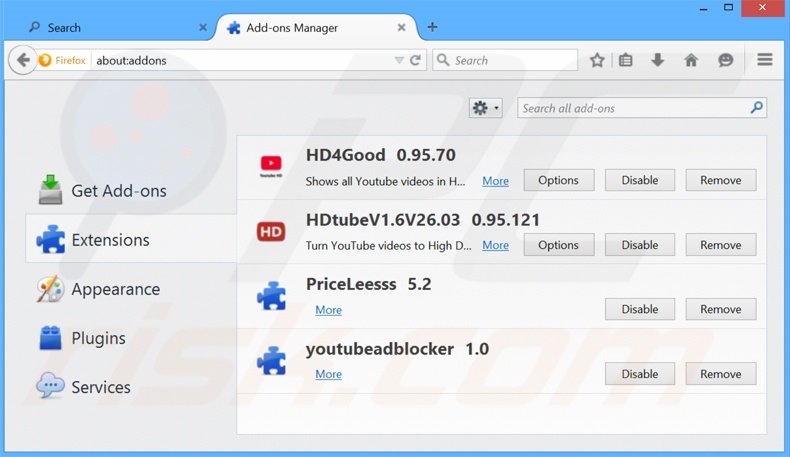This screenshot has width=790, height=457.
Task: Remove the youtubeadblocker extension
Action: pyautogui.click(x=721, y=374)
